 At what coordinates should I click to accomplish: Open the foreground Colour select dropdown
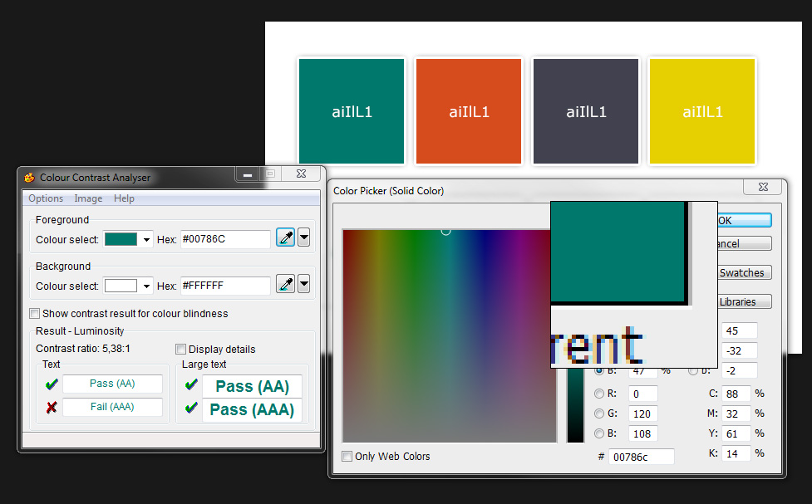pos(147,239)
